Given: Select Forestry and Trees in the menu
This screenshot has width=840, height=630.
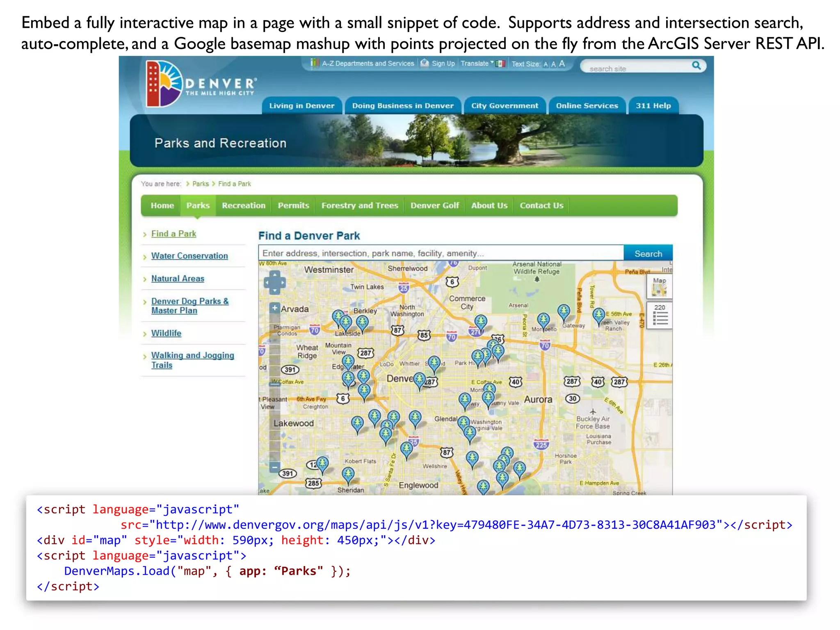Looking at the screenshot, I should pos(360,205).
